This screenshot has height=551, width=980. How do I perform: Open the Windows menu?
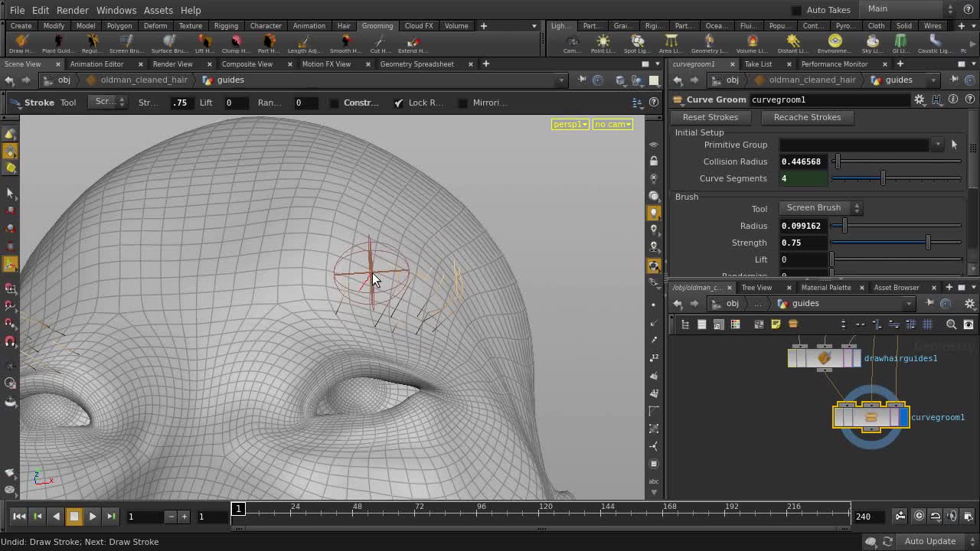pyautogui.click(x=116, y=10)
